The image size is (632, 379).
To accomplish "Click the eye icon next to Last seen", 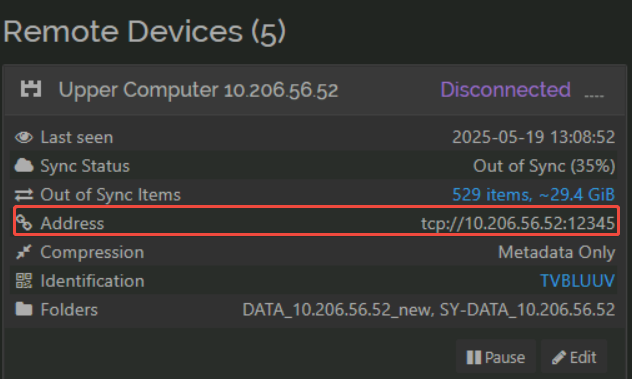I will (24, 137).
